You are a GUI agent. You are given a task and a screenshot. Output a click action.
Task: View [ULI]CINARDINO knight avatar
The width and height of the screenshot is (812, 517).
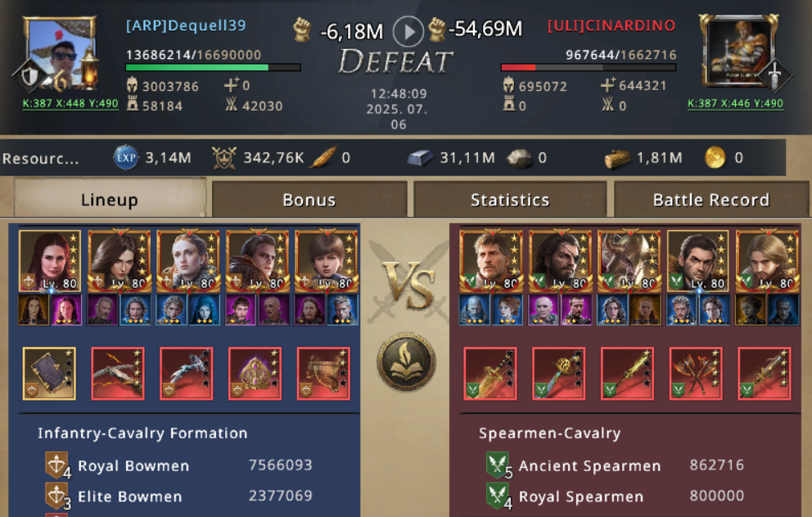[x=738, y=50]
